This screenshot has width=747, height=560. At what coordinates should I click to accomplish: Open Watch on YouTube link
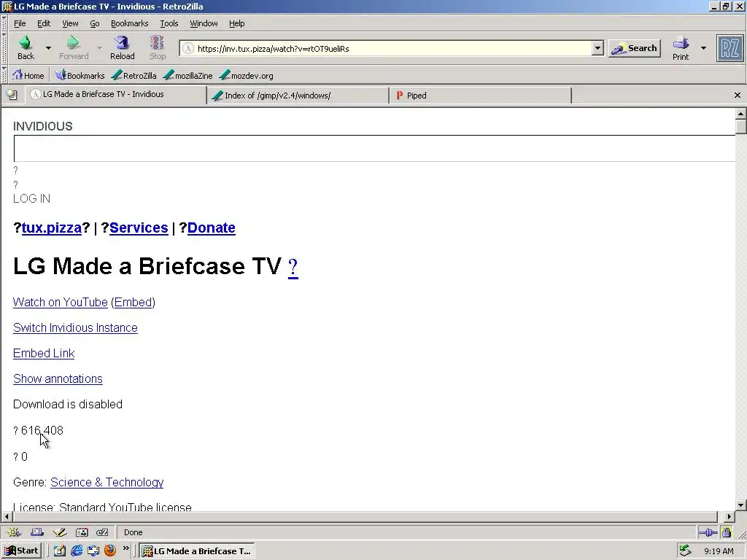pos(60,303)
